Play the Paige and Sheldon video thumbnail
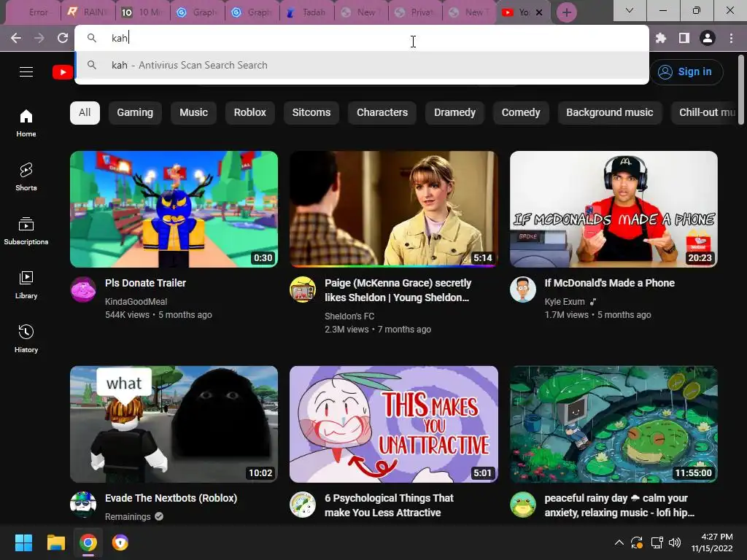This screenshot has width=747, height=560. point(394,209)
